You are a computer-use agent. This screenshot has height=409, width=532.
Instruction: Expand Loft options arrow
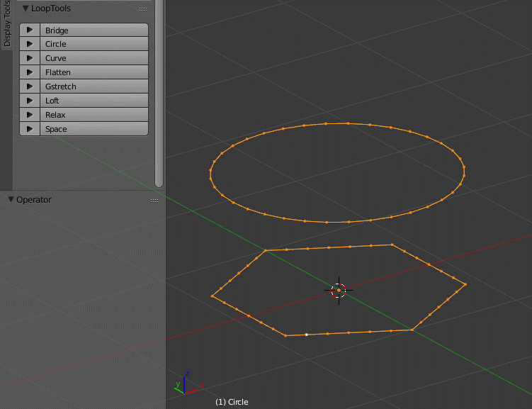click(30, 101)
